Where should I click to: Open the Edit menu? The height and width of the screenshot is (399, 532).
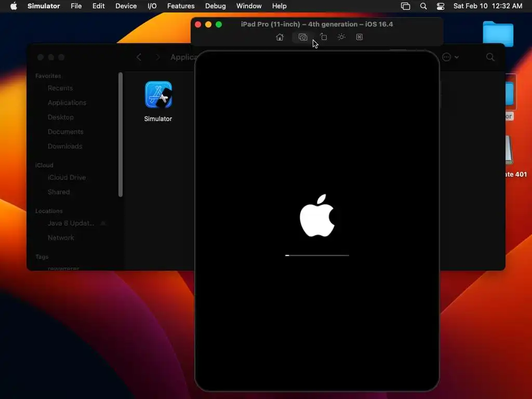point(98,6)
